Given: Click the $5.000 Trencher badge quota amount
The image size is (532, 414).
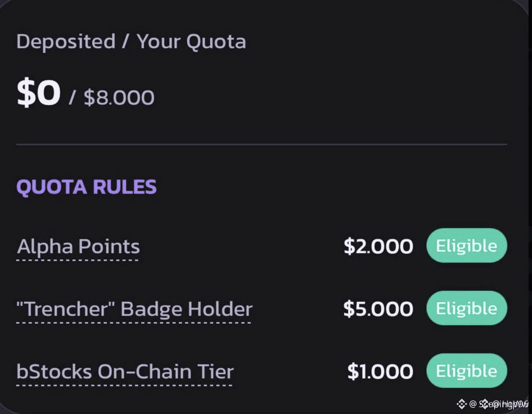Looking at the screenshot, I should [378, 309].
